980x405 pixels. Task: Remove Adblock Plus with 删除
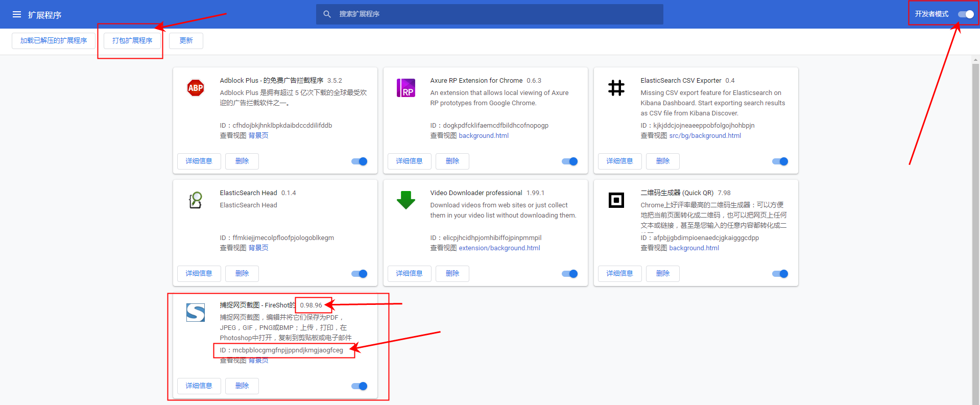point(242,161)
